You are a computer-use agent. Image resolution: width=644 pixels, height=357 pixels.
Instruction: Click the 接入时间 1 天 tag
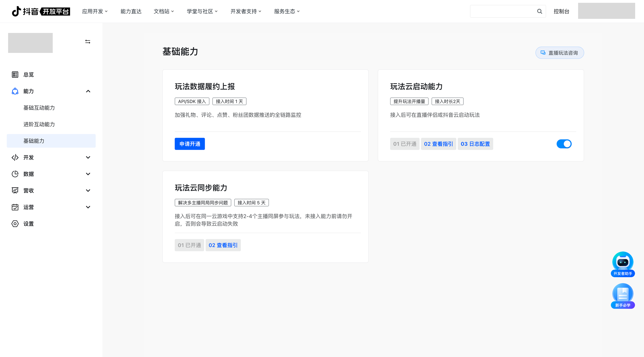(x=229, y=101)
